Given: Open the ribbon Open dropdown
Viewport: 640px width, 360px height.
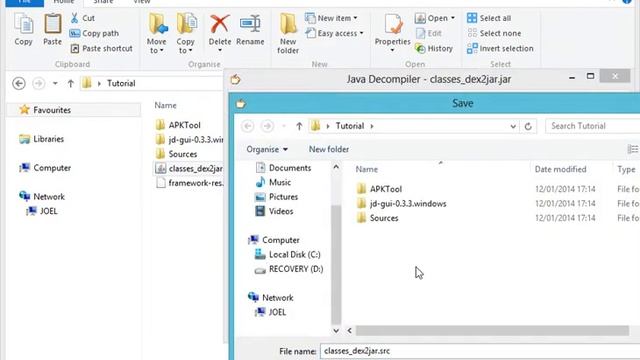Looking at the screenshot, I should 434,18.
